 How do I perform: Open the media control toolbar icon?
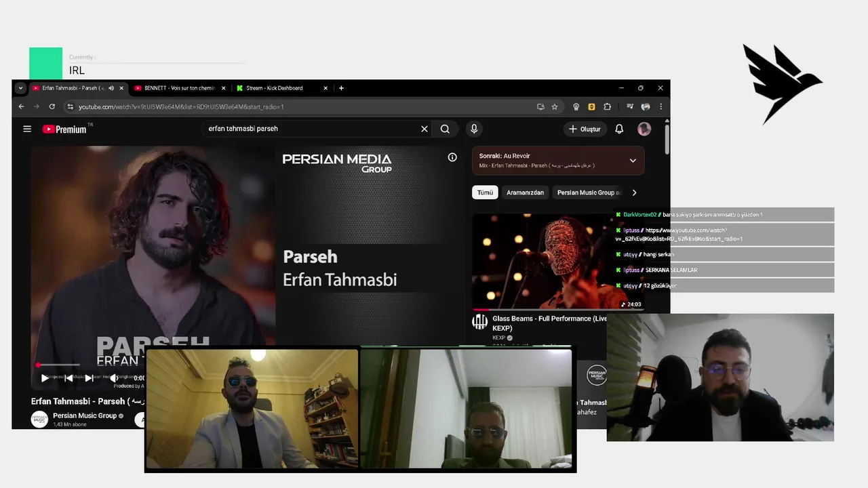(630, 106)
